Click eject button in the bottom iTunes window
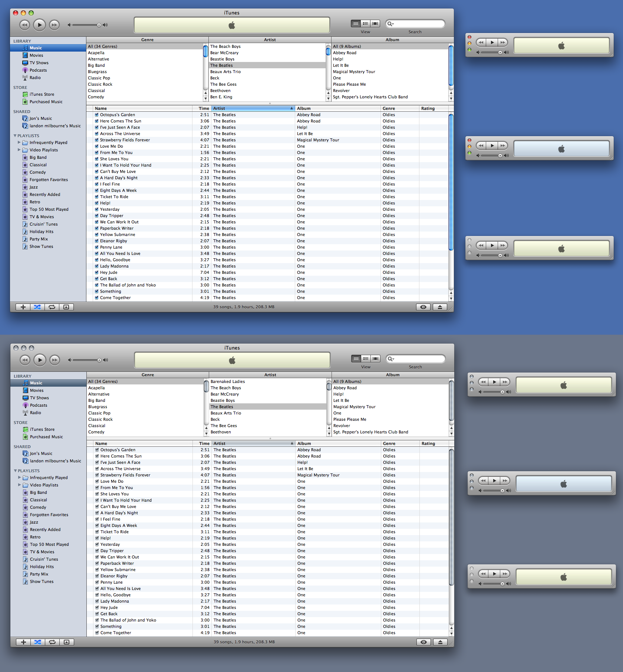This screenshot has height=672, width=623. (440, 642)
